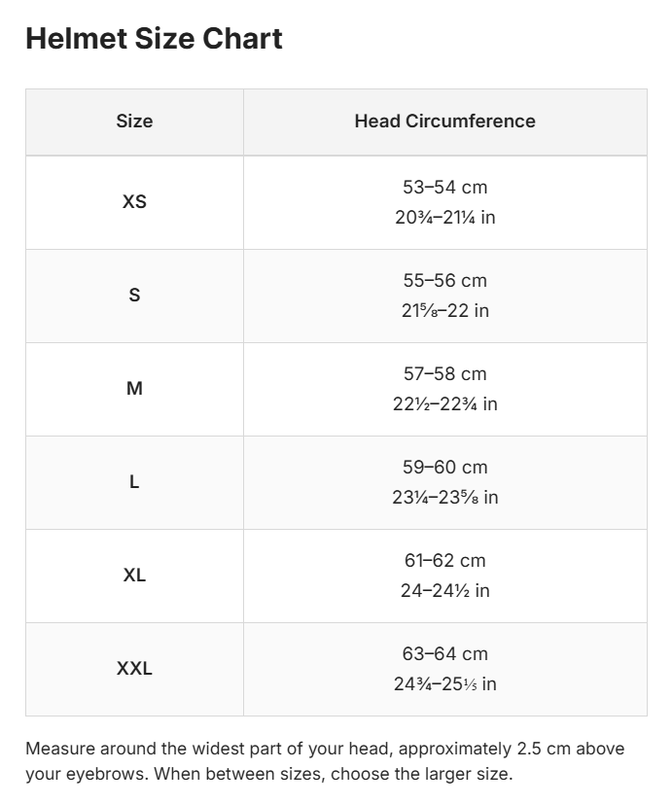Screen dimensions: 672x804
Task: Click the XL size cell
Action: click(134, 576)
